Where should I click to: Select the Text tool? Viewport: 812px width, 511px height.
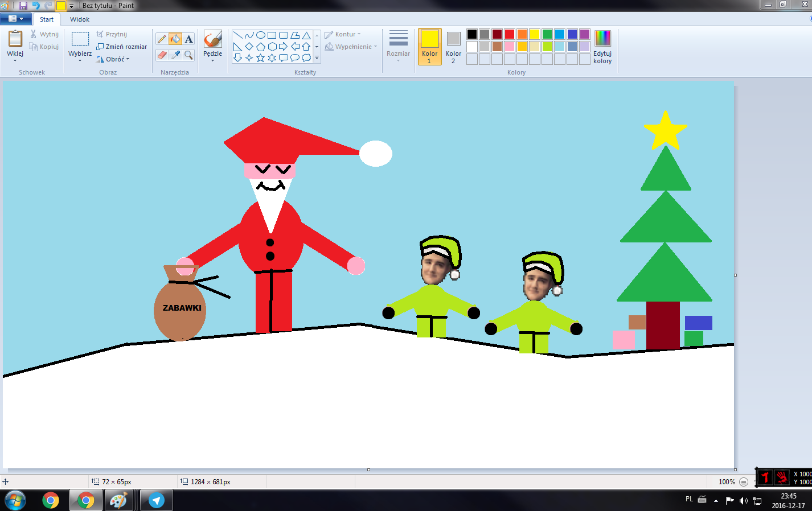pyautogui.click(x=188, y=39)
